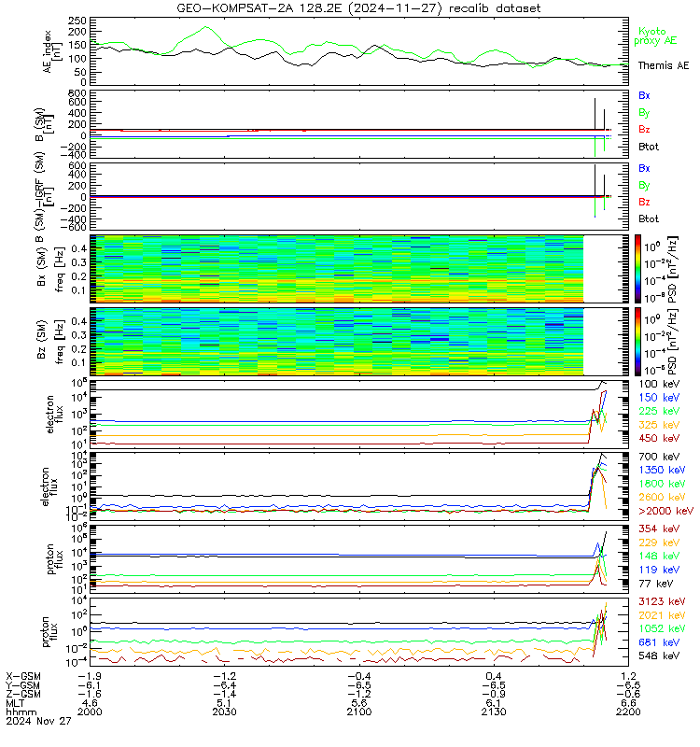
Task: Select the 'Themis AE' legend label
Action: tap(664, 65)
